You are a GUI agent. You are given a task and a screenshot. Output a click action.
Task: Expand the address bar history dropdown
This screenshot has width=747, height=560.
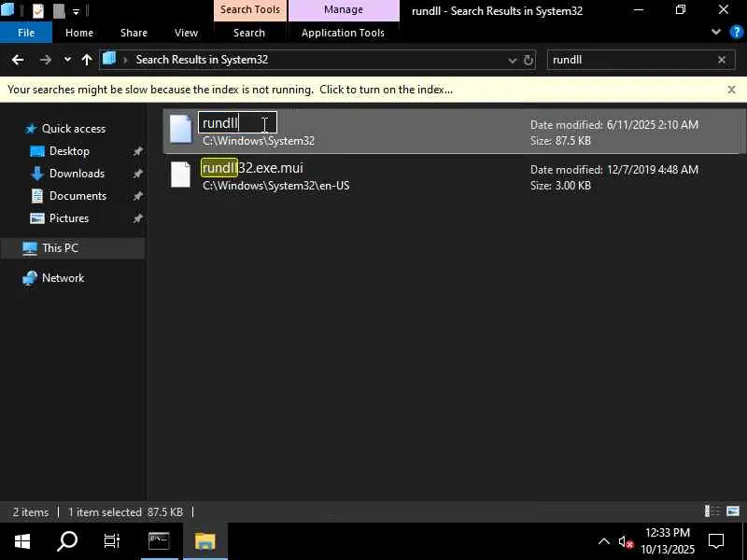coord(513,60)
